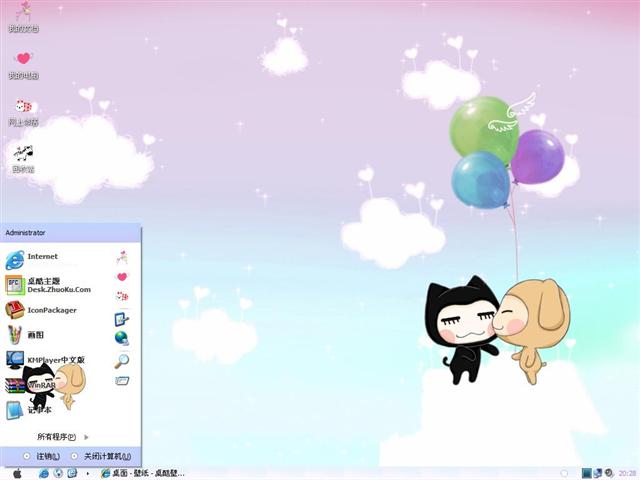Open WinRAR from Start menu
The width and height of the screenshot is (640, 480).
point(30,385)
